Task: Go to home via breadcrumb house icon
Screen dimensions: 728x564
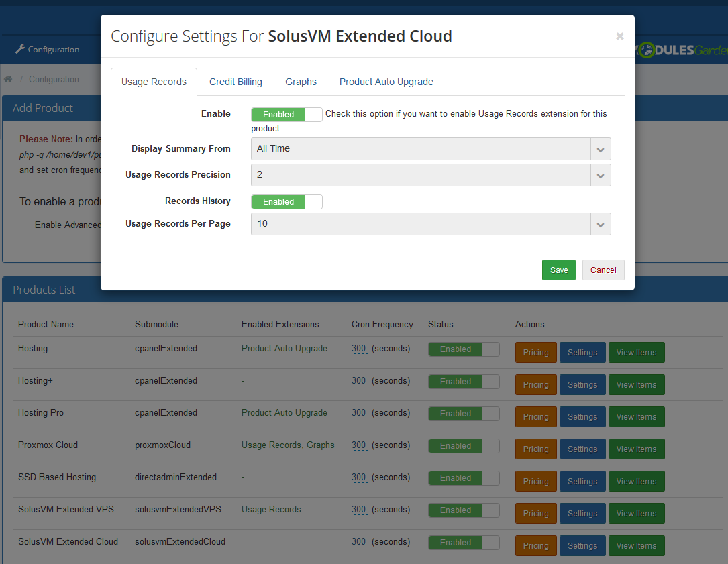Action: (x=8, y=79)
